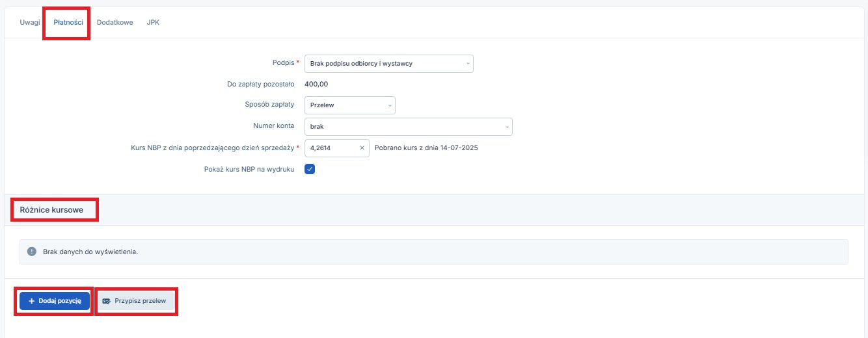Click the Do zapłaty pozostało amount 400,00
The height and width of the screenshot is (338, 868).
316,84
